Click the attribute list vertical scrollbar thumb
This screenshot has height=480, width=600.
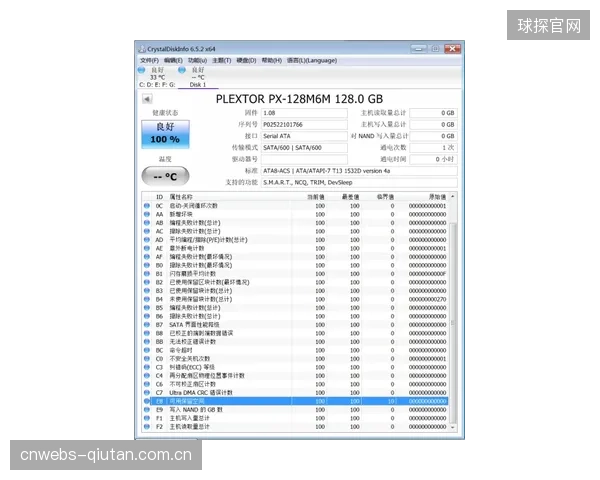point(453,322)
